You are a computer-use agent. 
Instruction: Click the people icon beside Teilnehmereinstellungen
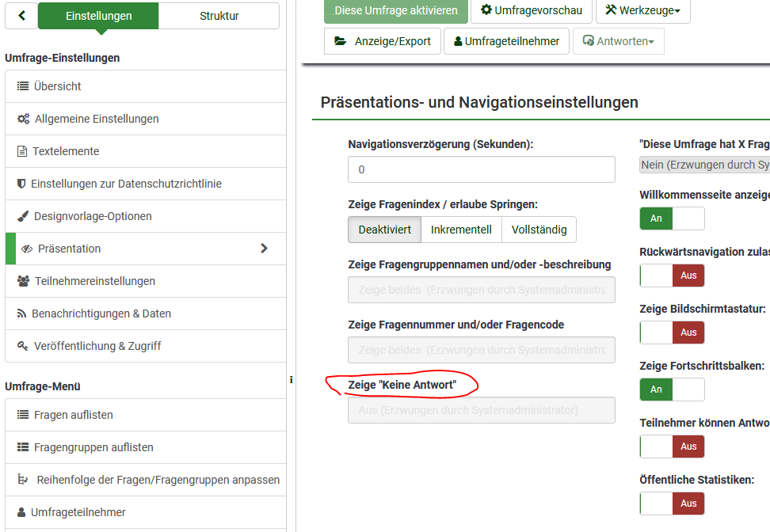tap(23, 281)
